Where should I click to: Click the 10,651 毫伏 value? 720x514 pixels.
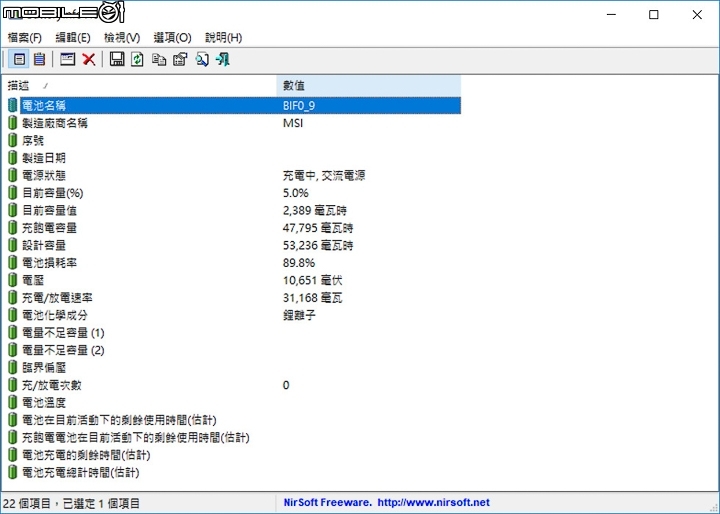(313, 280)
